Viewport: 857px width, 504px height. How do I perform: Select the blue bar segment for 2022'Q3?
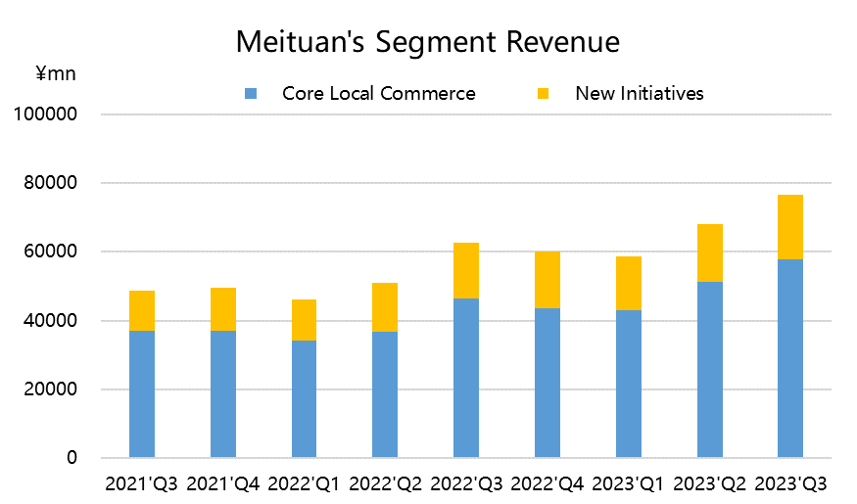(466, 378)
